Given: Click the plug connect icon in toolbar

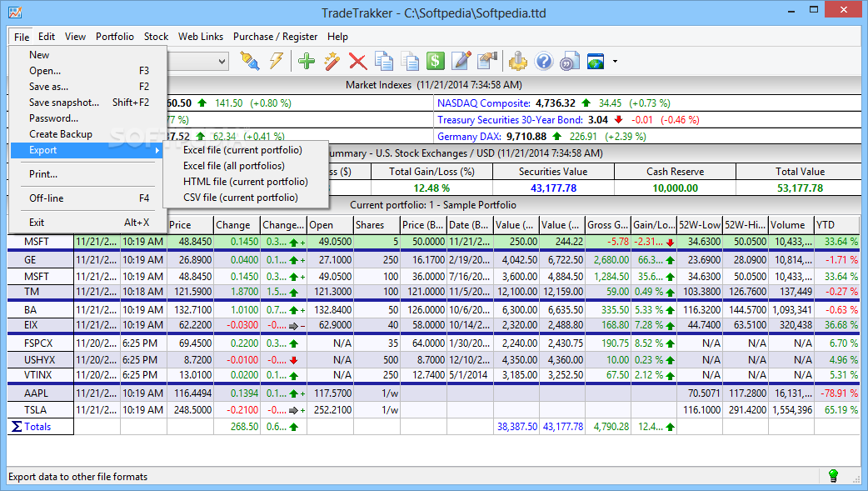Looking at the screenshot, I should (249, 61).
